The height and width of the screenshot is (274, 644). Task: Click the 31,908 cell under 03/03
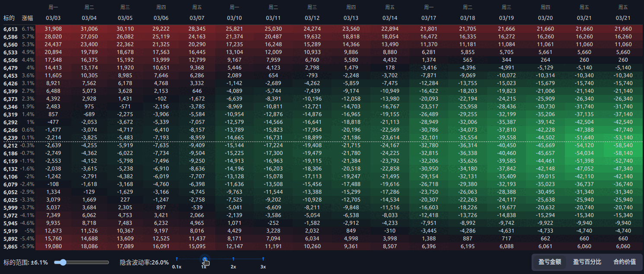(53, 29)
